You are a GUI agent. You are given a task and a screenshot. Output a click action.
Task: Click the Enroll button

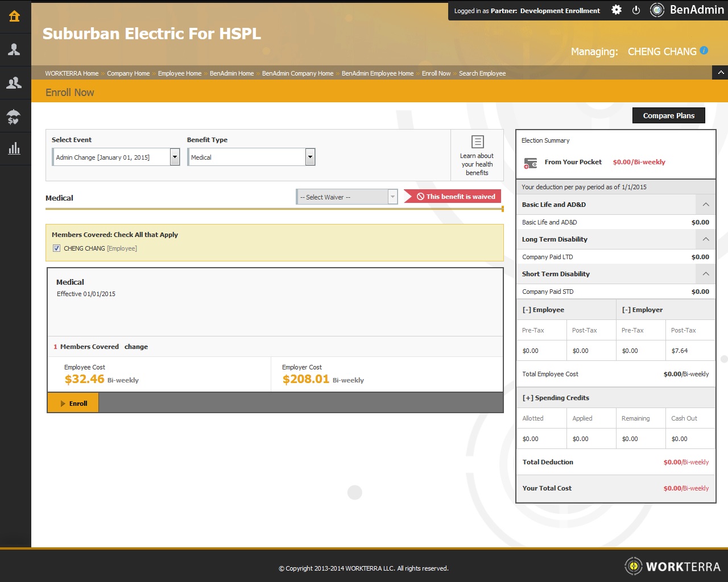[73, 404]
